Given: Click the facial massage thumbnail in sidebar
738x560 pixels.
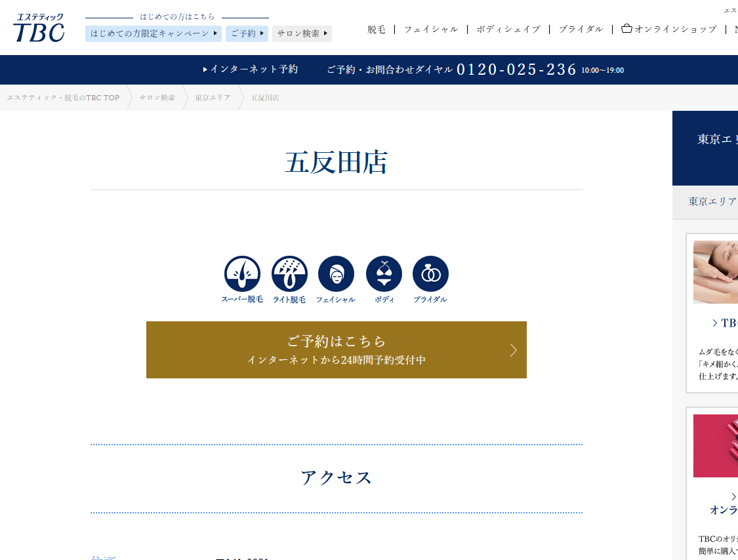Looking at the screenshot, I should coord(716,272).
